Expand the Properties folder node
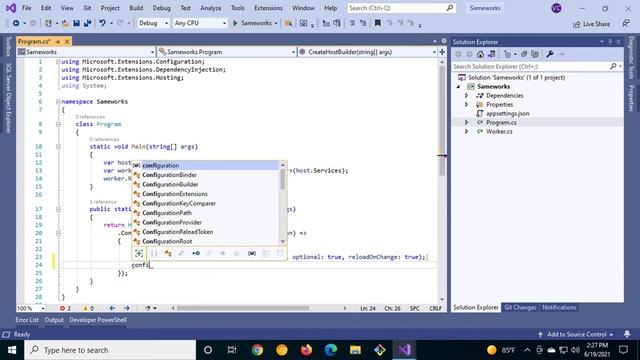The image size is (640, 360). [467, 104]
